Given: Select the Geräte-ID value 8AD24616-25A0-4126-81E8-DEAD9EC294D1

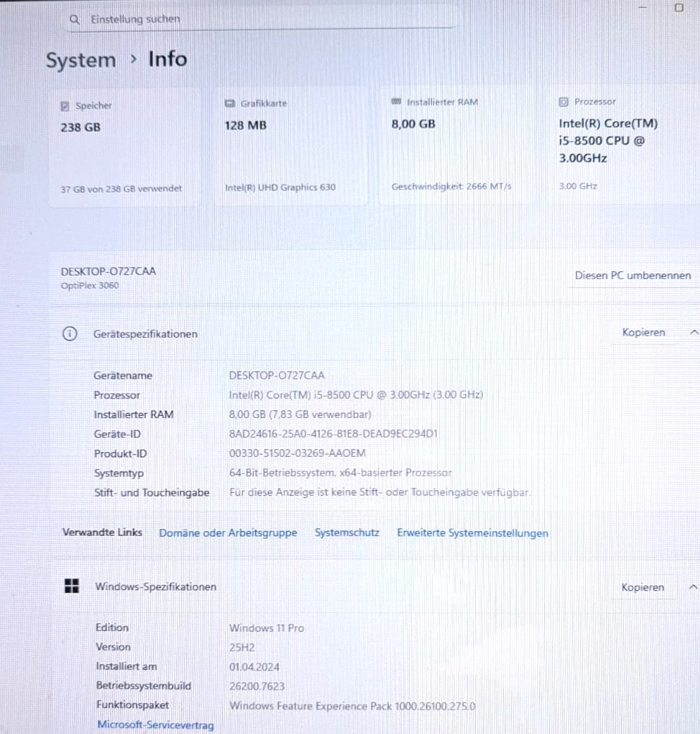Looking at the screenshot, I should (333, 434).
